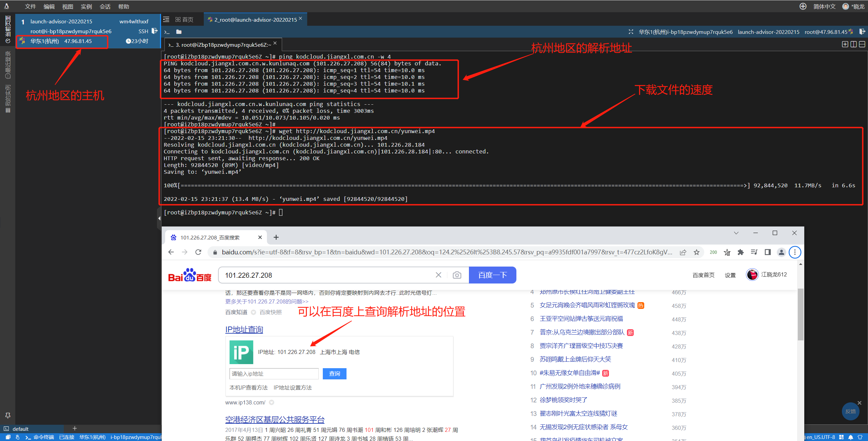Open the 江晓龙612 Baidu account
Screen dimensions: 868x441
pos(767,274)
